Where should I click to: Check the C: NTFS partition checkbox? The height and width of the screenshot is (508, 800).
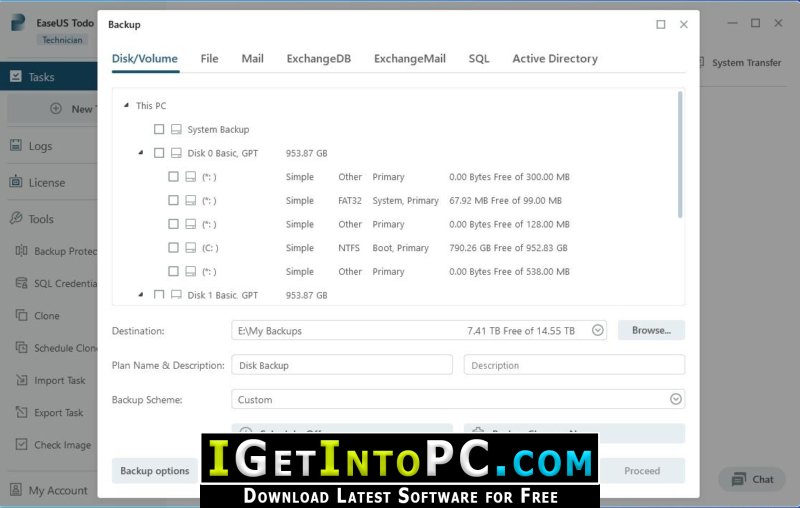pos(173,247)
